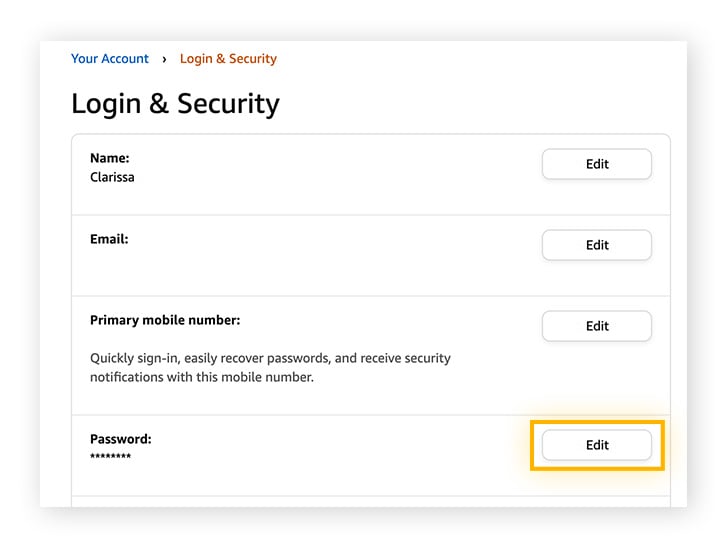Edit the account Name
The width and height of the screenshot is (727, 548).
[x=597, y=164]
